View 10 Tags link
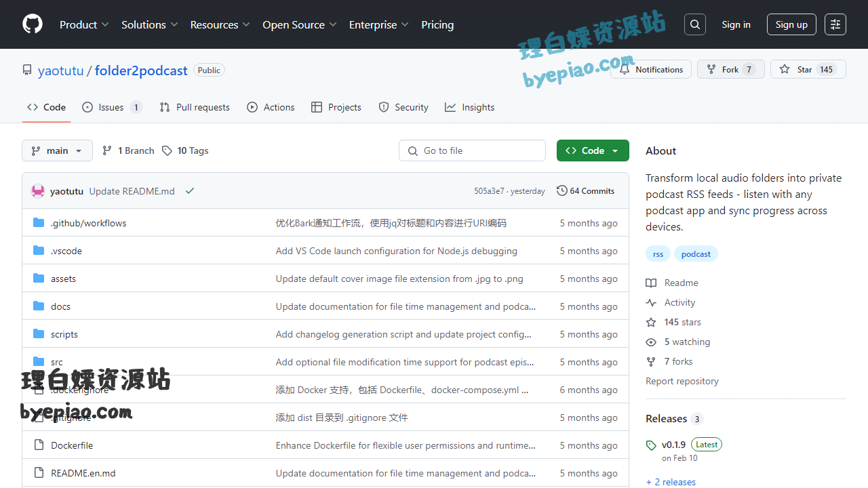 (185, 150)
